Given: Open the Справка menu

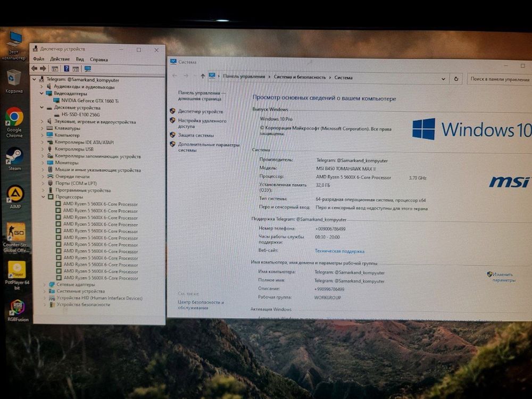Looking at the screenshot, I should pos(99,60).
